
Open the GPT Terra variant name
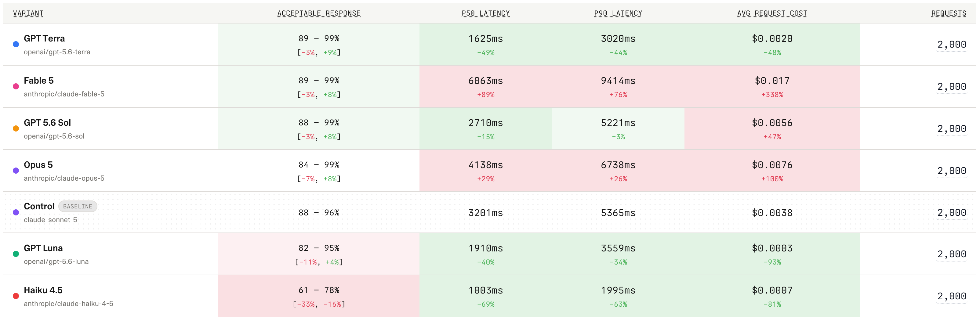pos(44,38)
